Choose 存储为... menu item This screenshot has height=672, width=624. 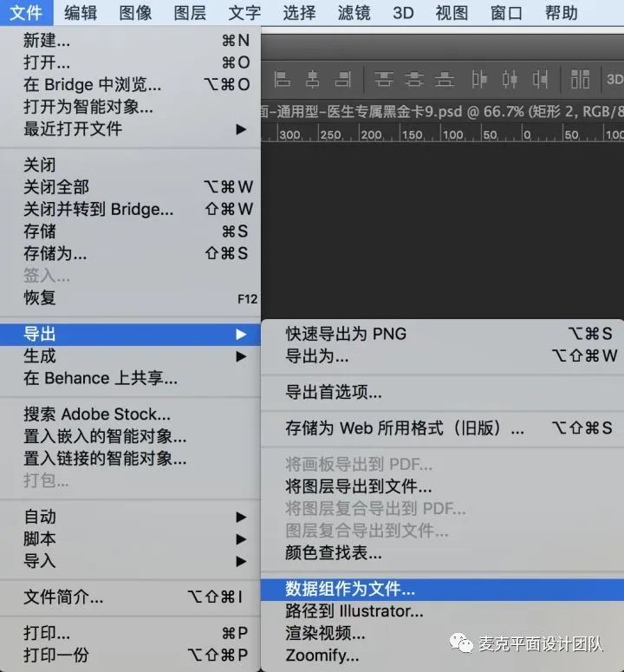click(x=130, y=254)
